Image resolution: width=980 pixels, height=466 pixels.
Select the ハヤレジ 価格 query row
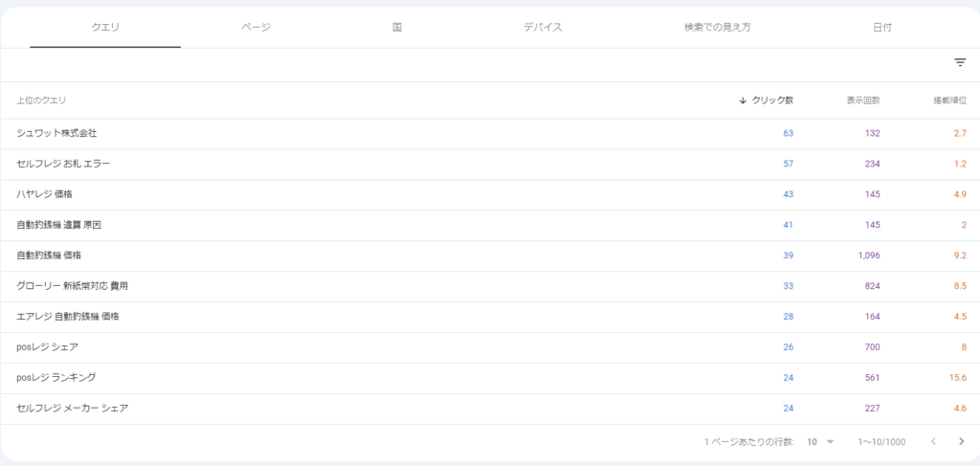[45, 194]
